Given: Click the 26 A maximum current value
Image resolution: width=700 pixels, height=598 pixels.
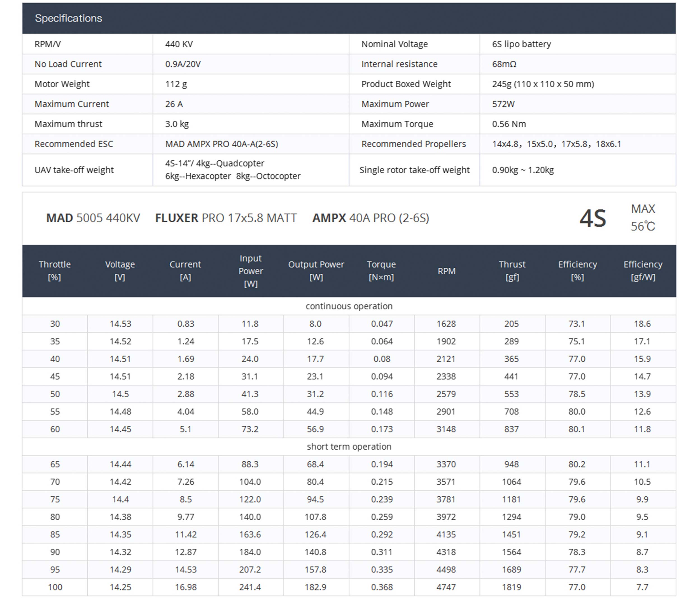Looking at the screenshot, I should pos(174,104).
